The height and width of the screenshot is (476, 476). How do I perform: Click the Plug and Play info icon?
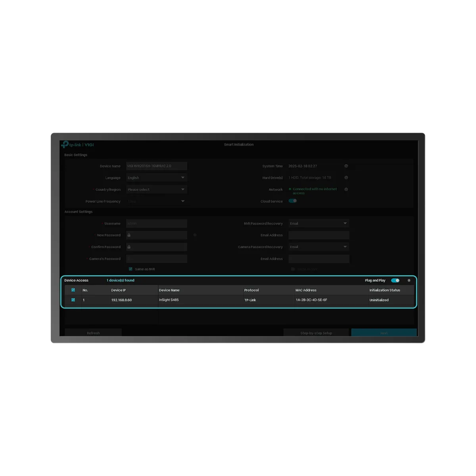click(x=409, y=280)
